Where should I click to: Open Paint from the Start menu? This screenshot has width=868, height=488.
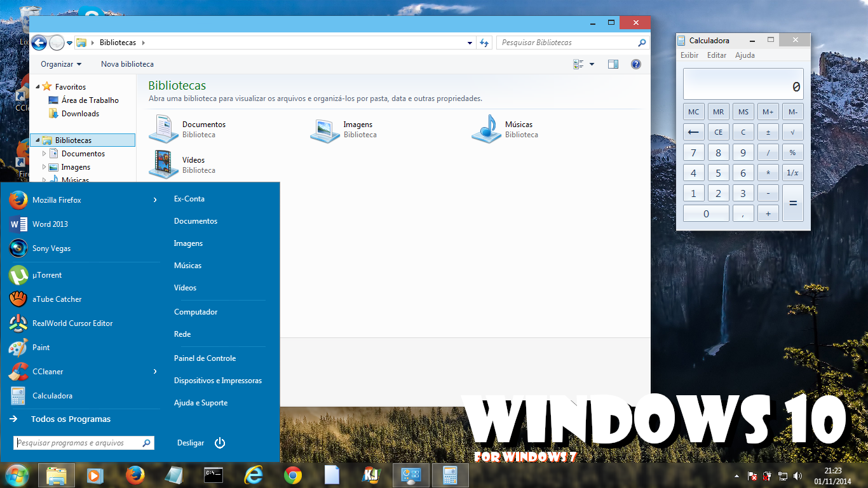click(83, 348)
